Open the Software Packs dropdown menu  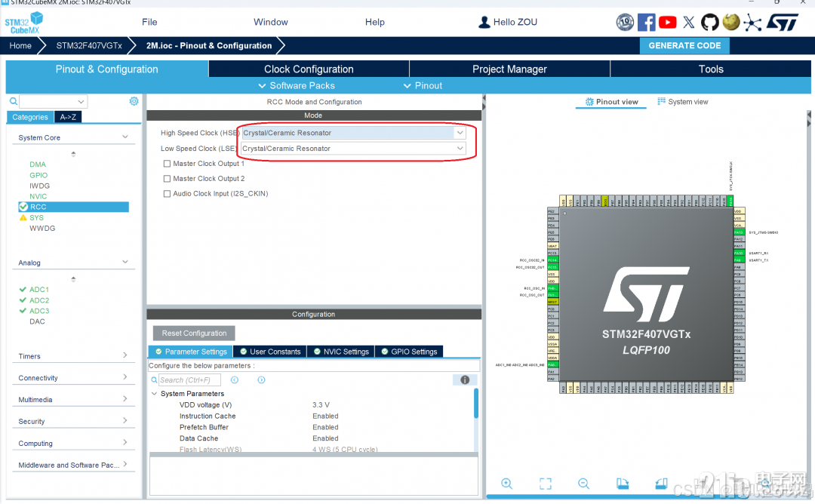[x=297, y=86]
